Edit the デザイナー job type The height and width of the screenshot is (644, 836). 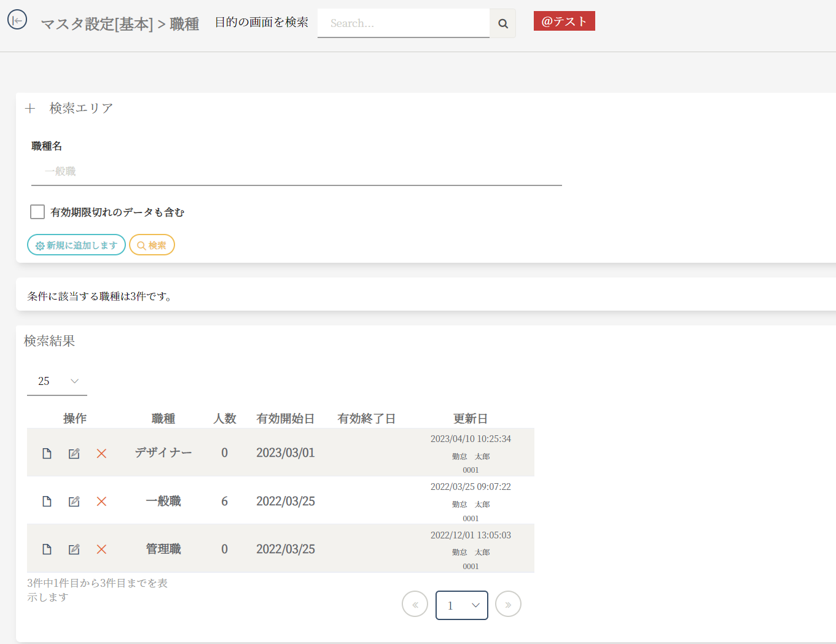tap(74, 454)
